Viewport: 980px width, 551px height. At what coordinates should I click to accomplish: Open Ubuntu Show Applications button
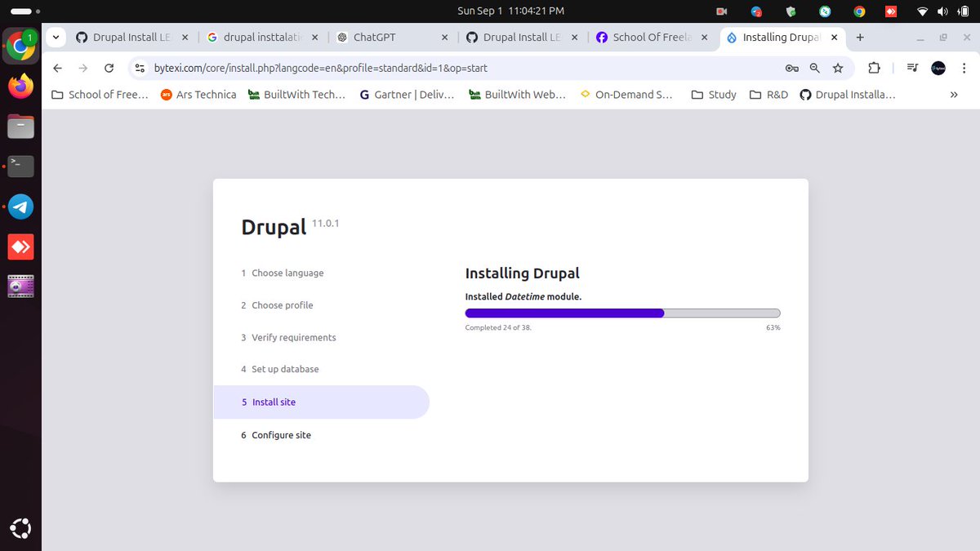(x=20, y=529)
